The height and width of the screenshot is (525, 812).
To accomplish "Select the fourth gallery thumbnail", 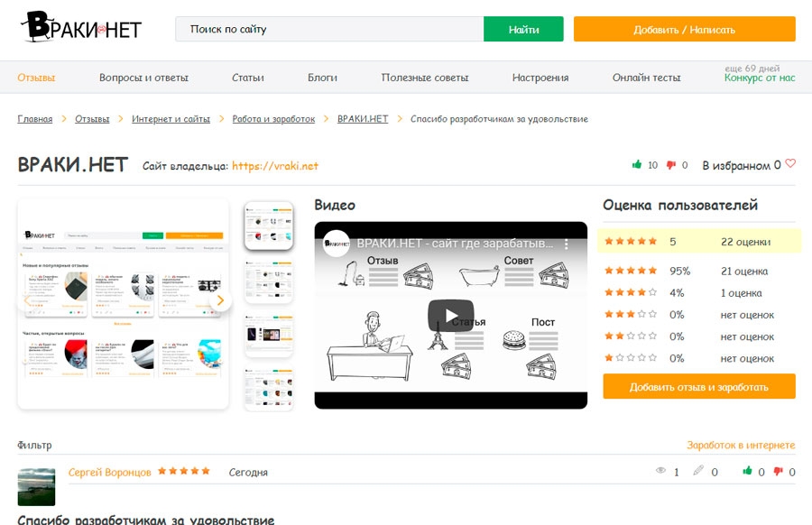I will pos(269,388).
